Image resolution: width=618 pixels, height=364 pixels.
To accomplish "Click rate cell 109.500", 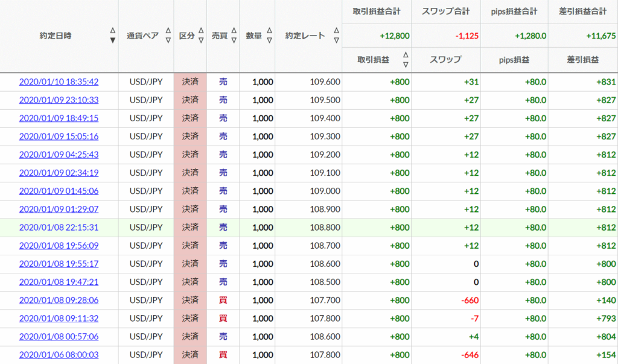I will point(325,100).
